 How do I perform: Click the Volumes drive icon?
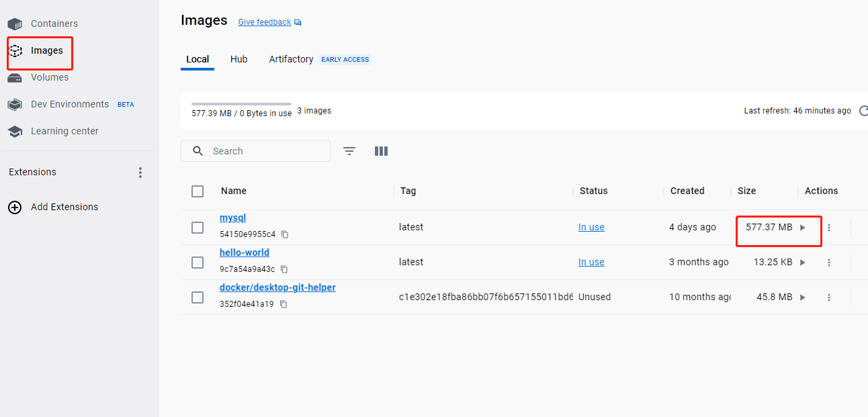click(x=15, y=78)
